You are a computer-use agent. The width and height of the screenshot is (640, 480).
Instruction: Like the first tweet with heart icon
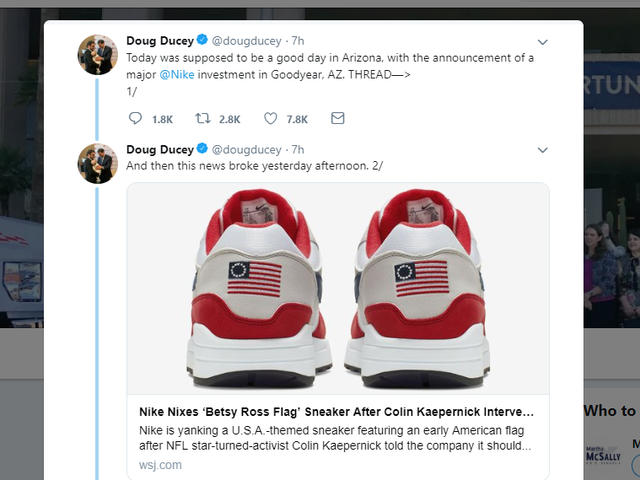coord(270,119)
